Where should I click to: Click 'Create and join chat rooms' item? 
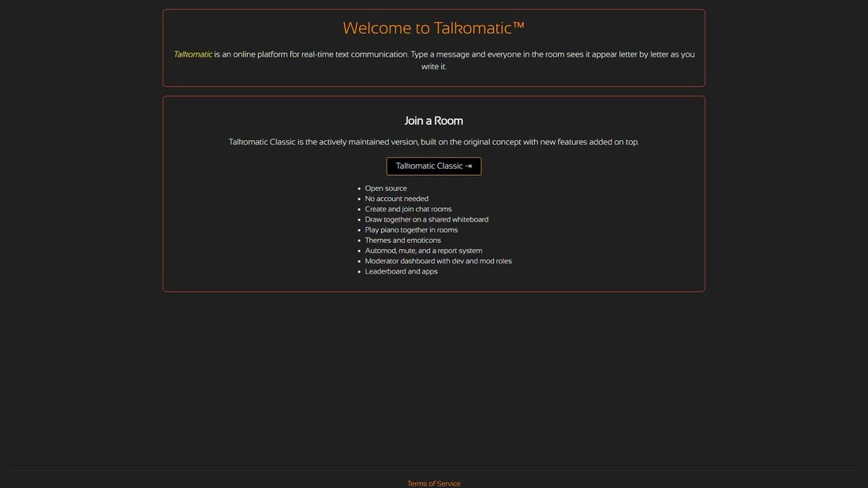(x=408, y=209)
